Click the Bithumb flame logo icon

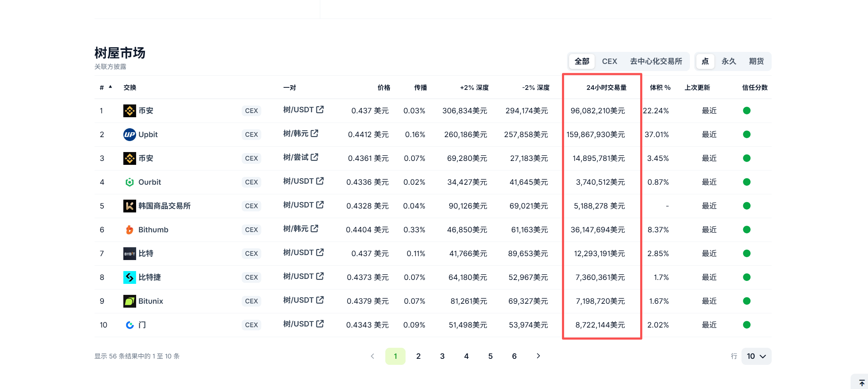129,230
